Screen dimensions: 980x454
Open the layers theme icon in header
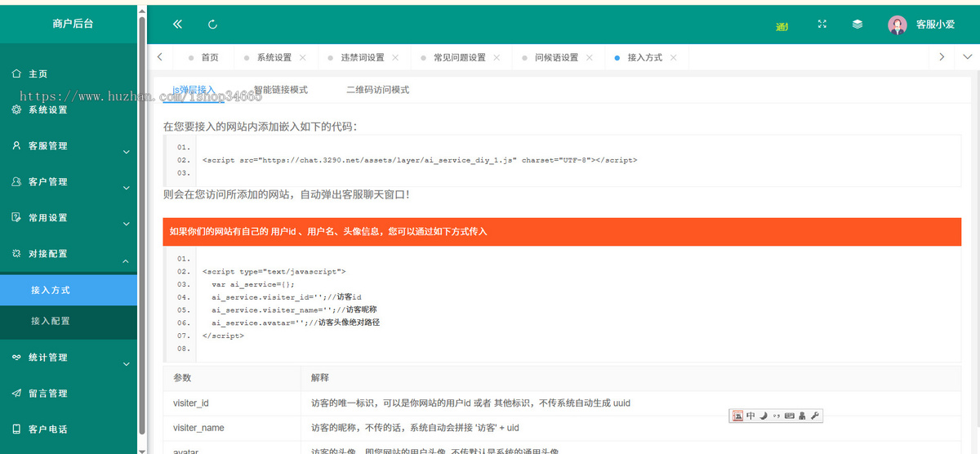click(x=857, y=24)
